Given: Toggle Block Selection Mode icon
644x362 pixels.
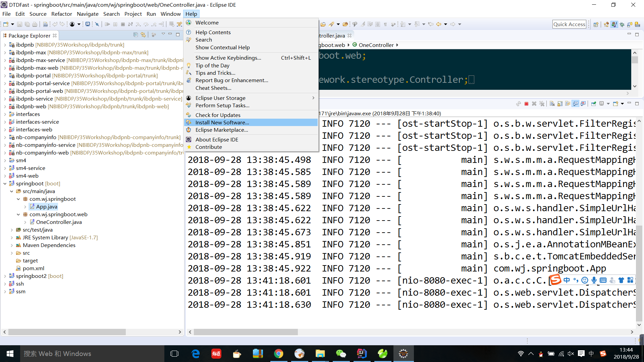Looking at the screenshot, I should 378,24.
